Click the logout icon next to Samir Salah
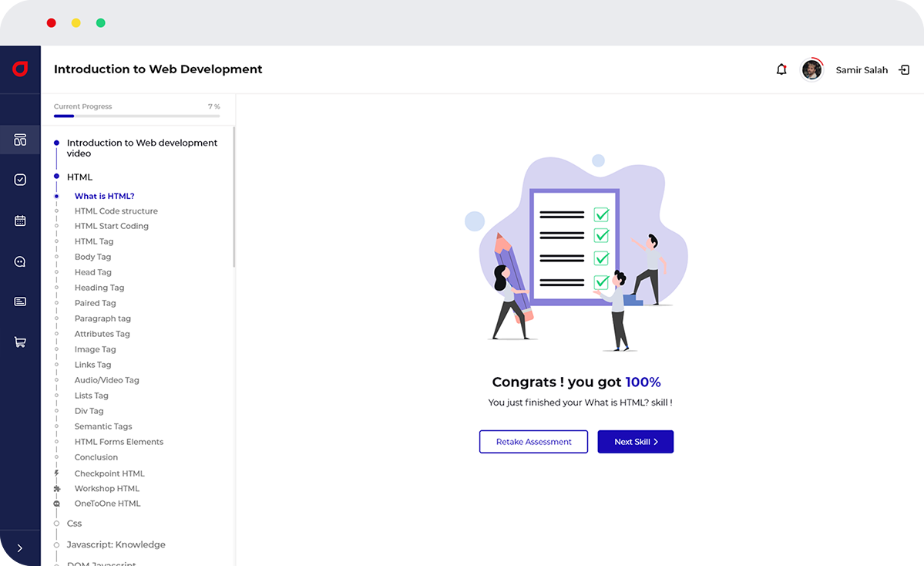This screenshot has width=924, height=566. 904,69
